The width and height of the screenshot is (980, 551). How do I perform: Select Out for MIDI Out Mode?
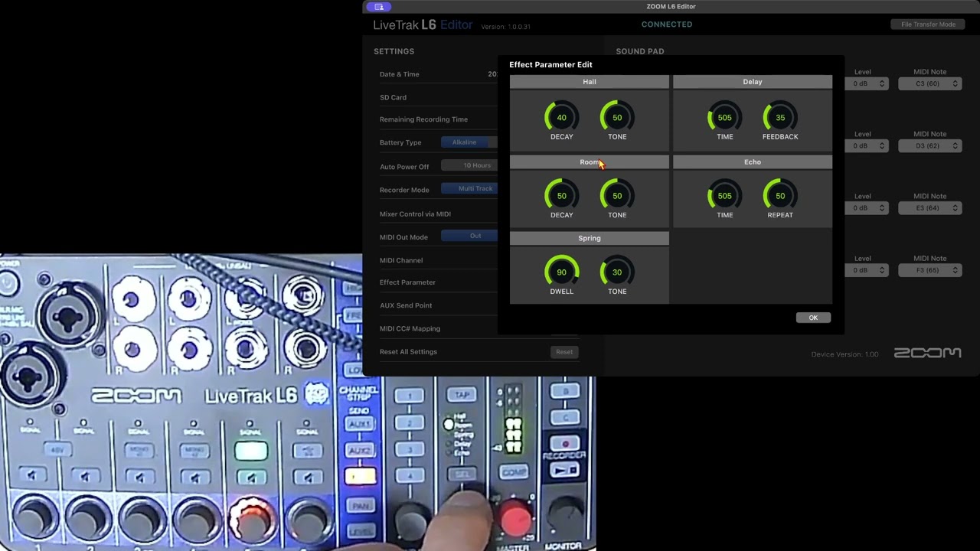coord(469,236)
